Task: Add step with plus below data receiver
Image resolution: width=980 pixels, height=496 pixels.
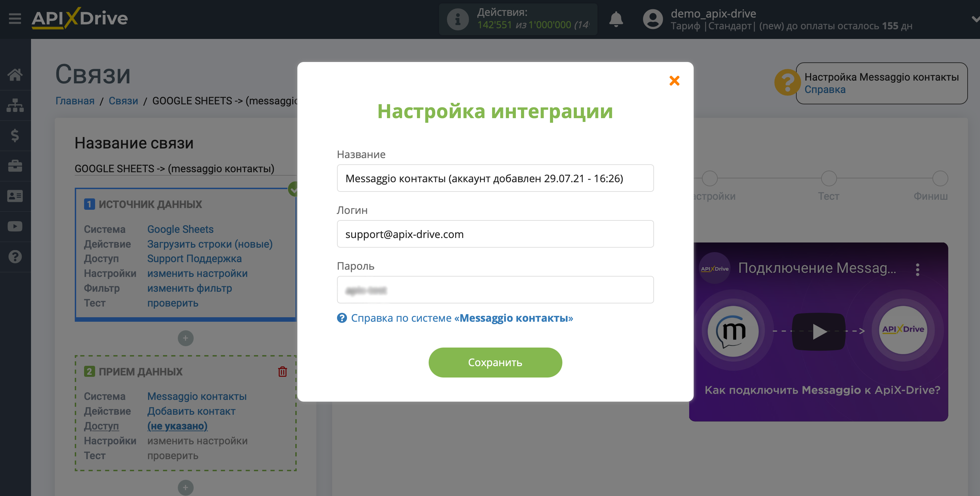Action: [x=185, y=488]
